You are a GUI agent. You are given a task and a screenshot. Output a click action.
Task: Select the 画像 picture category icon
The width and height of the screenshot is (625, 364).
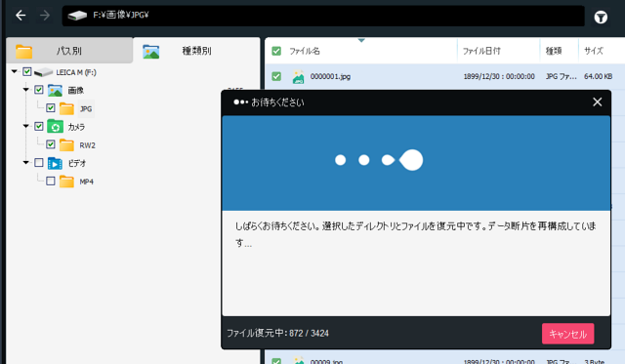click(55, 91)
